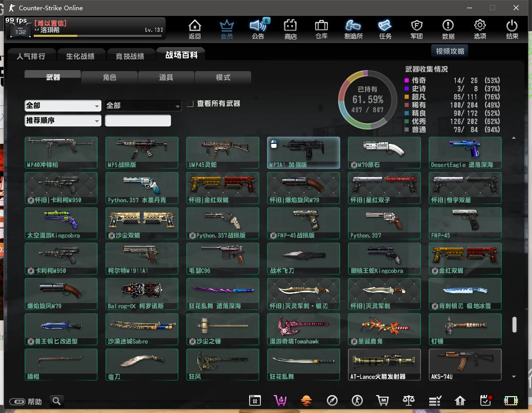Open the 数据 data icon
This screenshot has width=532, height=413.
point(448,29)
